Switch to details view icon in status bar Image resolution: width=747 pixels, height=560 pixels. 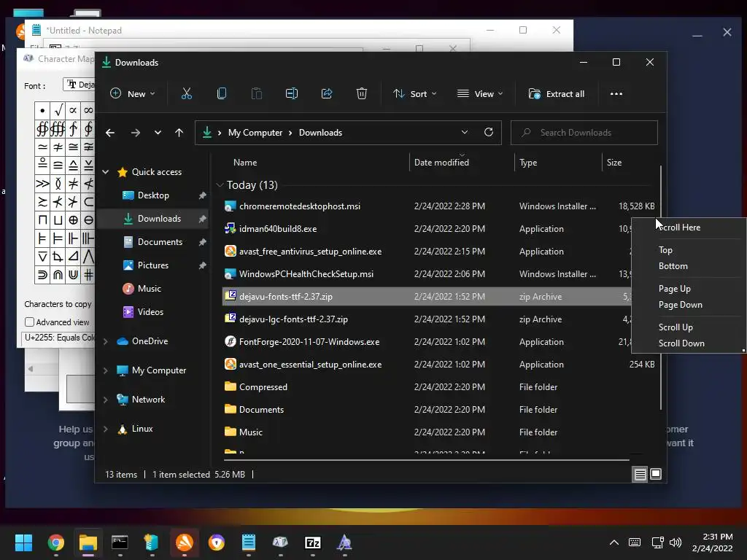(x=640, y=474)
